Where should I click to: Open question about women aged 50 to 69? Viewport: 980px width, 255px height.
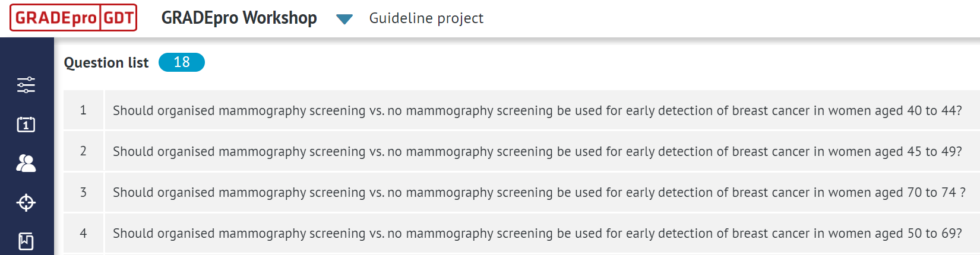click(x=537, y=233)
